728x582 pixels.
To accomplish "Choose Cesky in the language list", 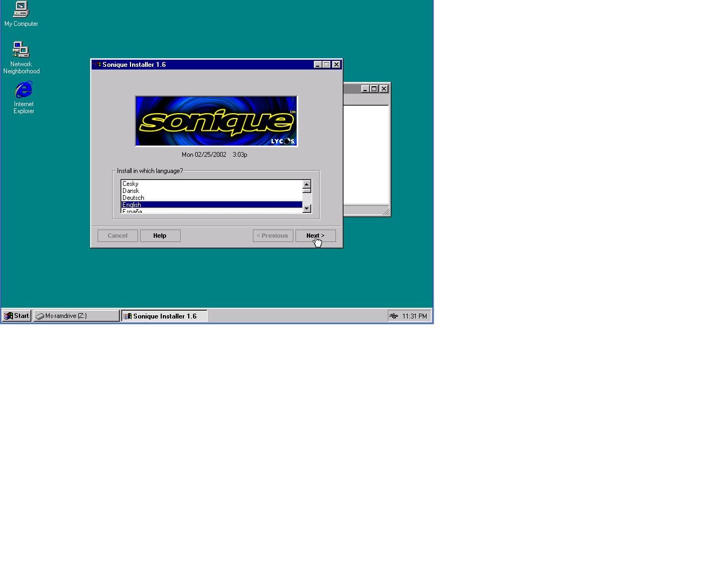I will (211, 184).
